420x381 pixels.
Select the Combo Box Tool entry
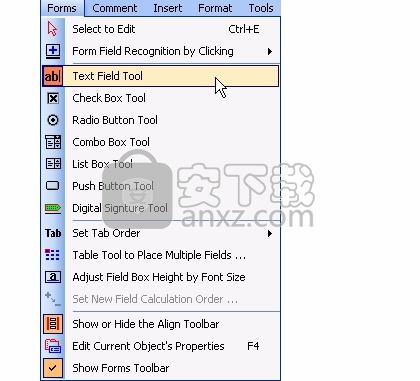[x=160, y=142]
